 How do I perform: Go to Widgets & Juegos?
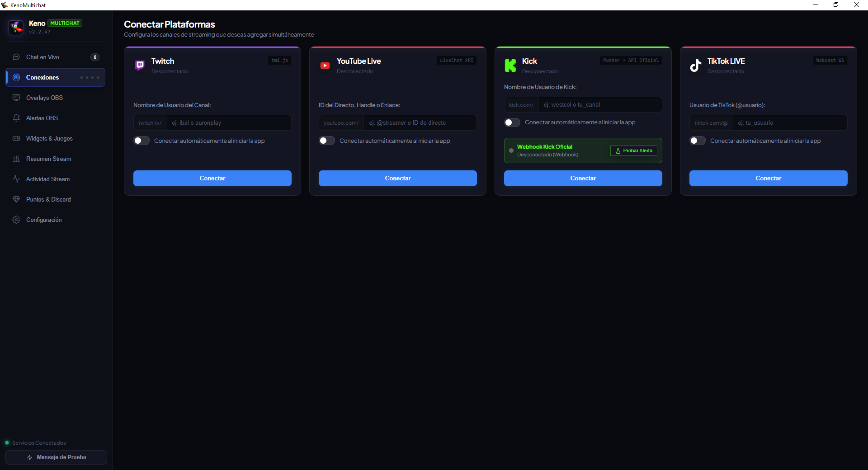pos(56,138)
